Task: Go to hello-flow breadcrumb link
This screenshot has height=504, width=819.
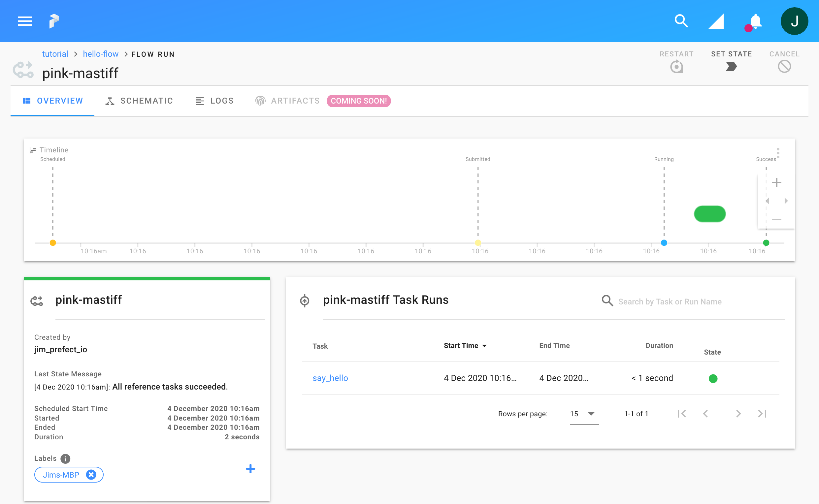Action: coord(100,54)
